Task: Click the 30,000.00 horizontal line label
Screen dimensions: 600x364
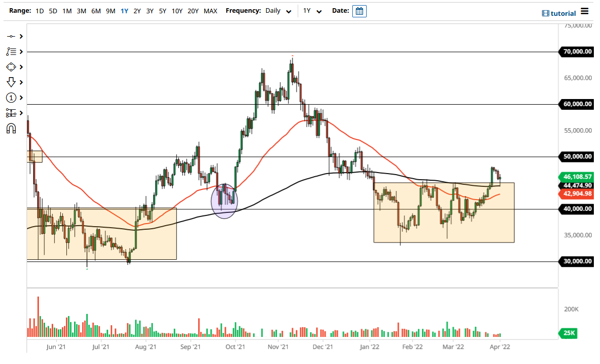Action: point(577,261)
